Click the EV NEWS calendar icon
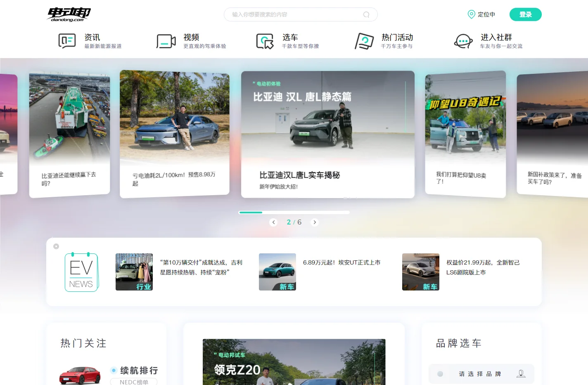The height and width of the screenshot is (385, 588). (x=81, y=272)
